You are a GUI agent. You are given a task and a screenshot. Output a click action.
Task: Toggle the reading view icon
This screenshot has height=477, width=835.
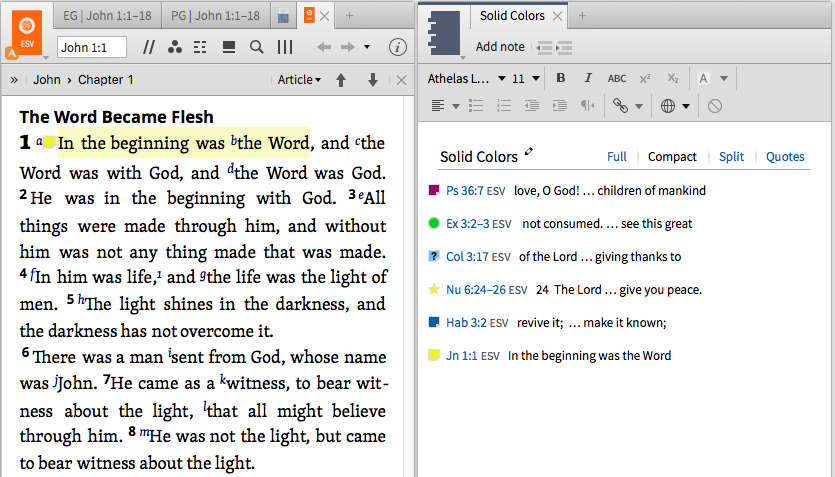point(229,47)
